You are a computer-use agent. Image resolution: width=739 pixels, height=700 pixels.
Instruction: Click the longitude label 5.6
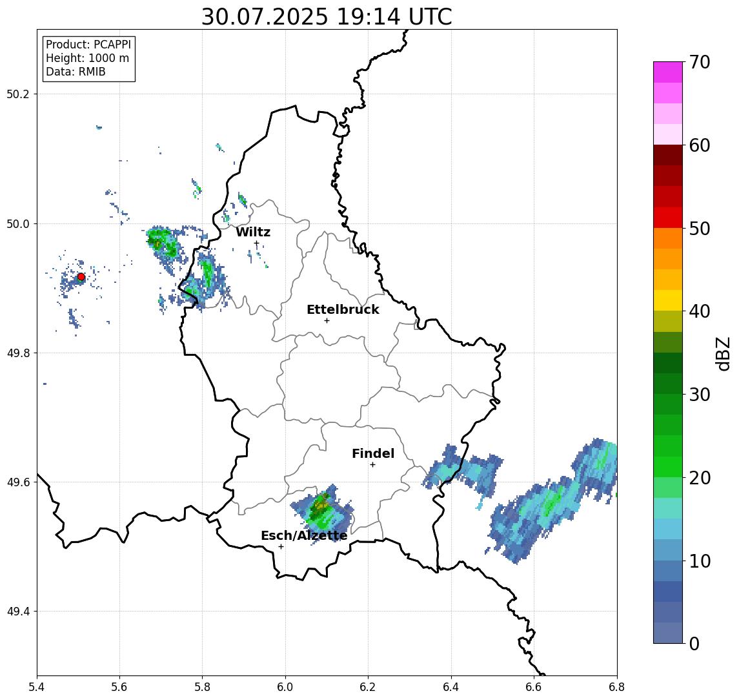click(119, 687)
